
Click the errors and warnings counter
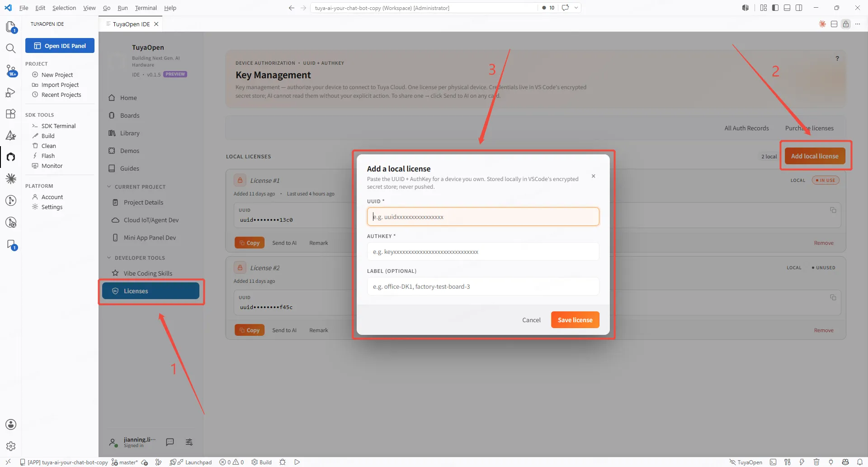231,462
